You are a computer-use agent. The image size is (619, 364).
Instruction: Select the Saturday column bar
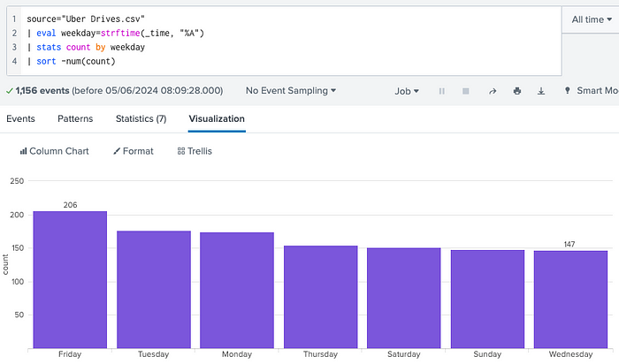(404, 298)
